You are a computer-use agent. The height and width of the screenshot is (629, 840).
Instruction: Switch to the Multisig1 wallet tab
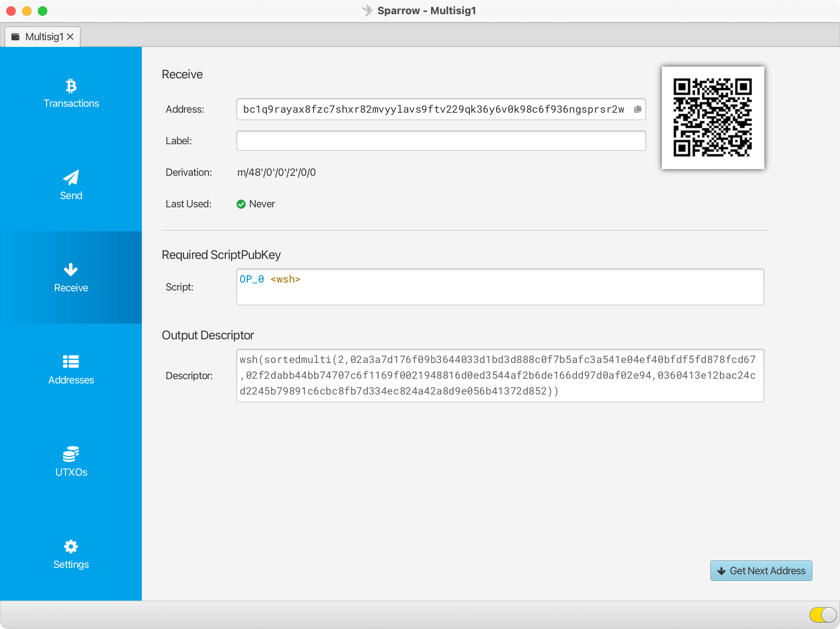44,37
